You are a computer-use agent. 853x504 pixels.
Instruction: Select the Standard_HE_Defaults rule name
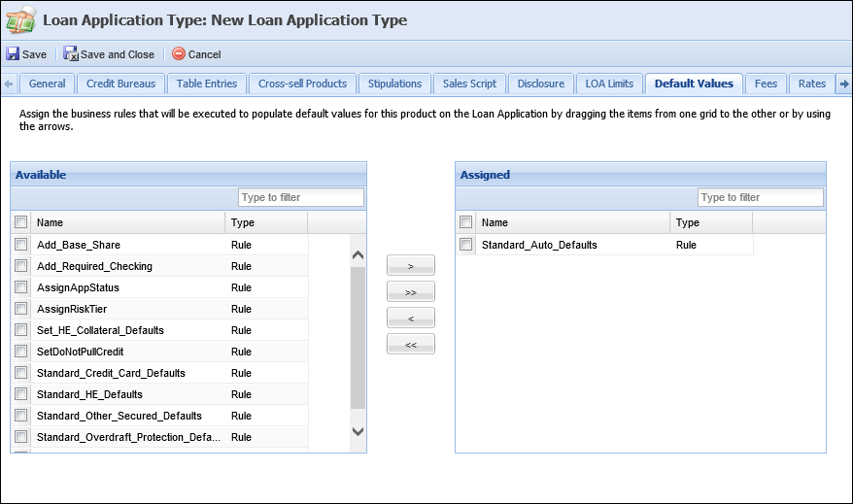(89, 394)
